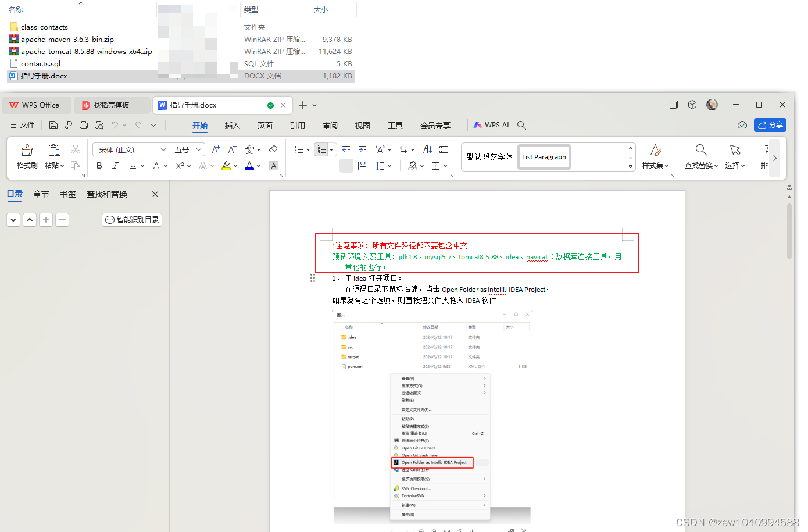Switch to 视图 view tab
Image resolution: width=808 pixels, height=532 pixels.
click(x=363, y=126)
